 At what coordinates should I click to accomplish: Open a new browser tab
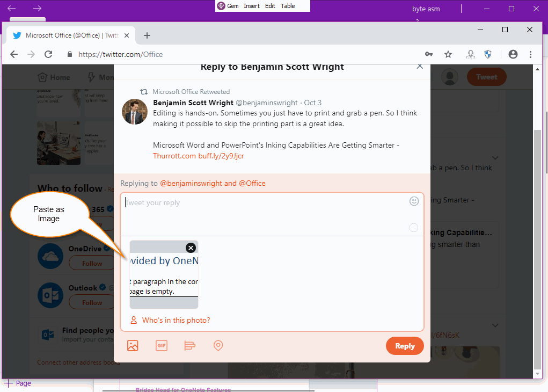tap(147, 35)
